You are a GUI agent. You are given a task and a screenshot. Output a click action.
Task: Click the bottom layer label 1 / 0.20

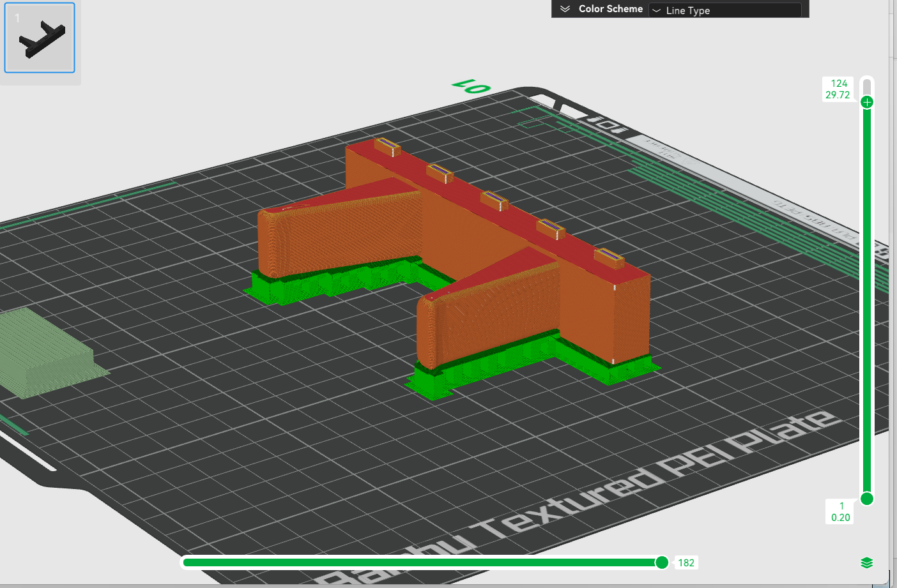[841, 512]
